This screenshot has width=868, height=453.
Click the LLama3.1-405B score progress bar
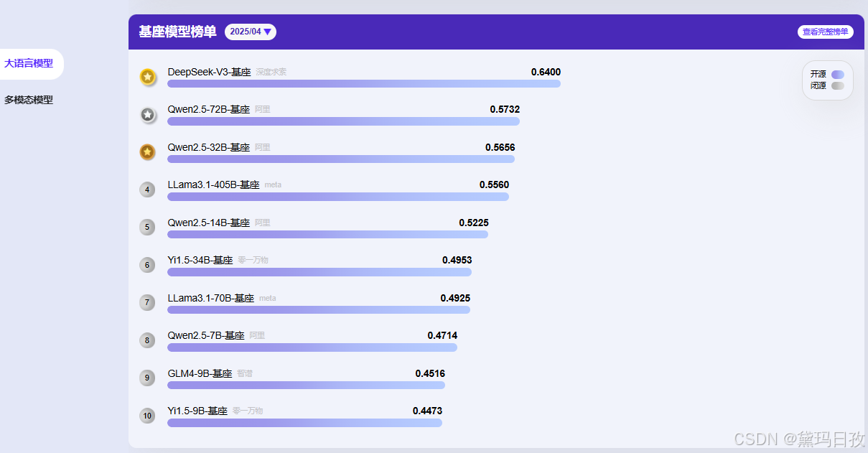click(x=338, y=197)
